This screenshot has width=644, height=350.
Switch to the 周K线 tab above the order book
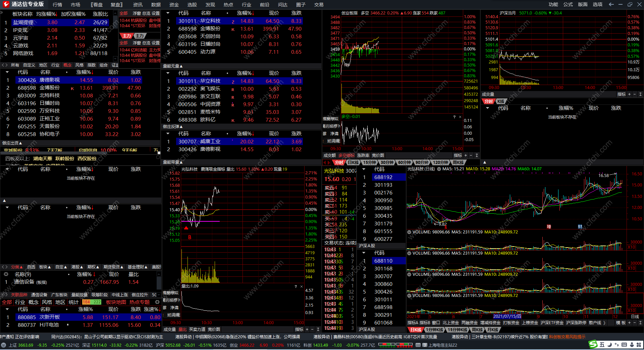[458, 163]
